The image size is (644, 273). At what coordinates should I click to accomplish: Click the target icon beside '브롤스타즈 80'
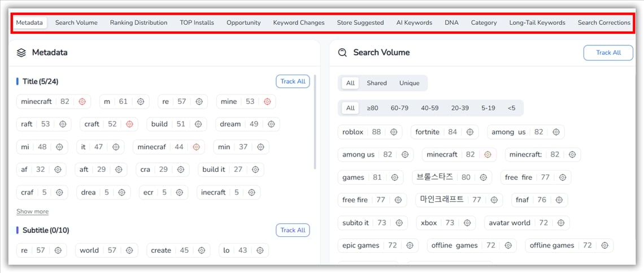coord(484,177)
